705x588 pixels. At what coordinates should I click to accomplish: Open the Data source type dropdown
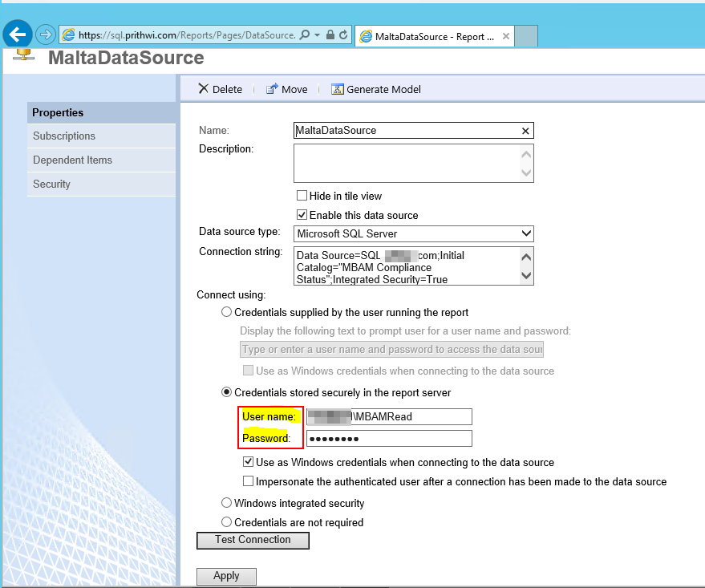526,233
